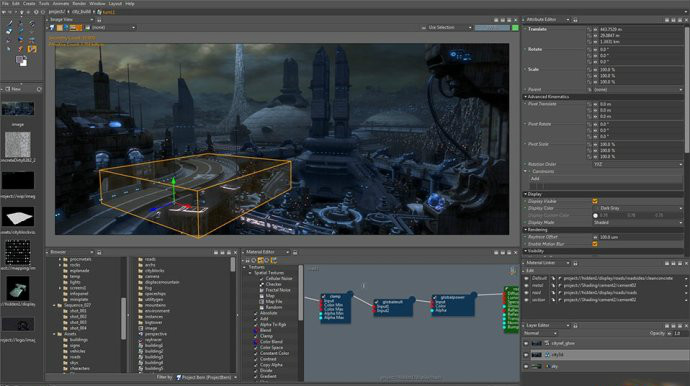690x386 pixels.
Task: Click the green render status indicator
Action: coord(515,28)
